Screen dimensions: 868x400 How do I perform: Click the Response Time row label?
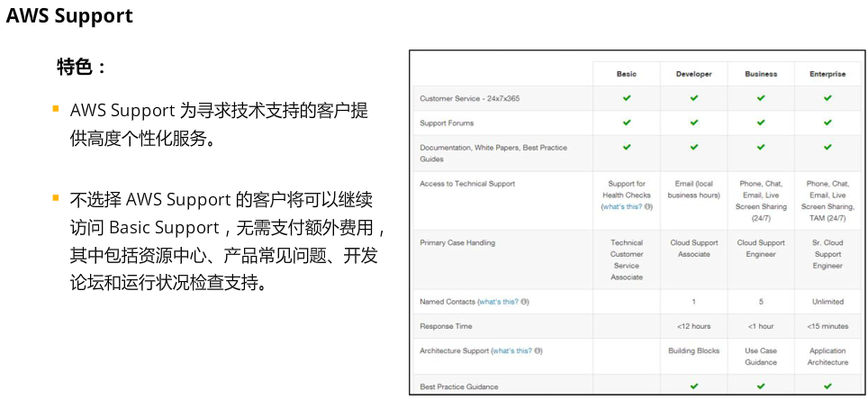tap(446, 326)
